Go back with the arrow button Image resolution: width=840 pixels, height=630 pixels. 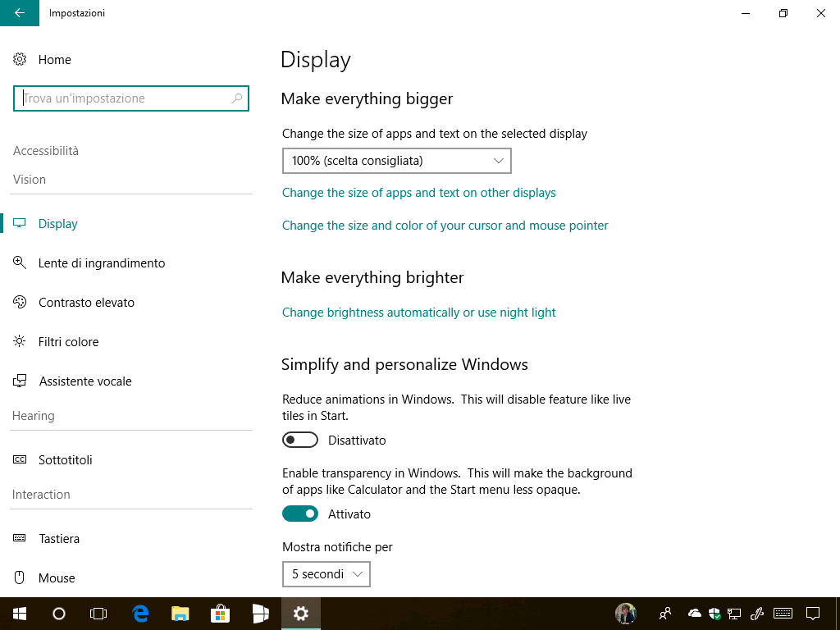pos(20,13)
